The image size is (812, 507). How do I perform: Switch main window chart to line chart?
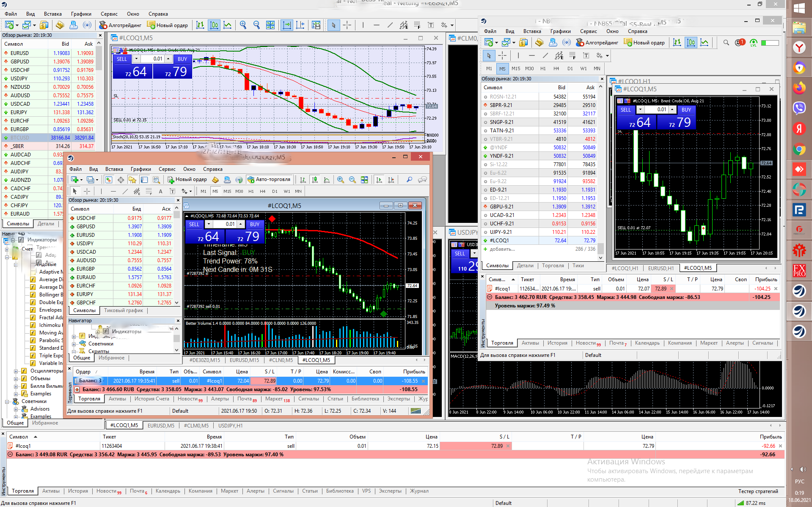[x=228, y=25]
